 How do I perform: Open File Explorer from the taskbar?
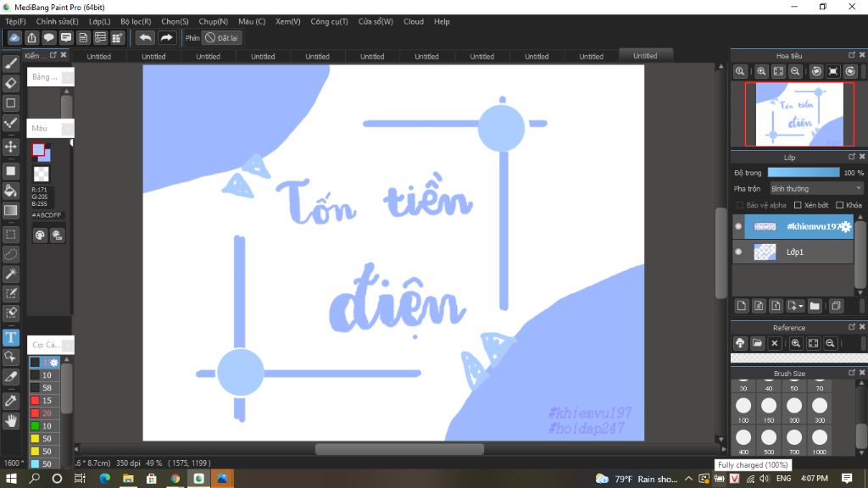128,478
